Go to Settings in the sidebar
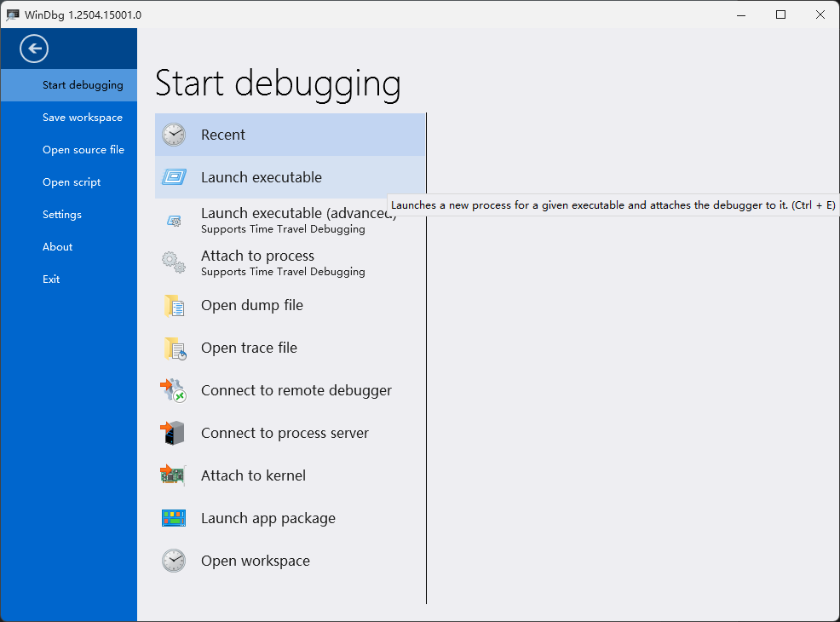The width and height of the screenshot is (840, 622). tap(68, 215)
